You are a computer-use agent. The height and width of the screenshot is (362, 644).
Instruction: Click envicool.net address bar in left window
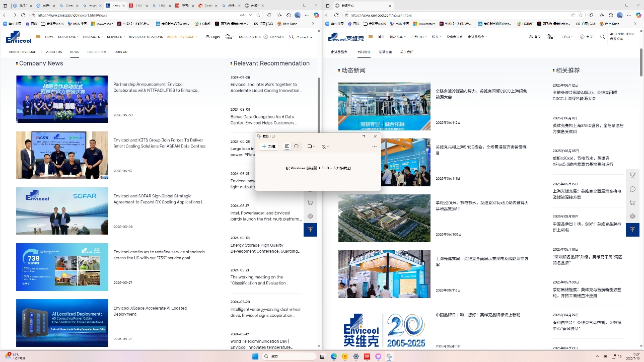[x=146, y=15]
